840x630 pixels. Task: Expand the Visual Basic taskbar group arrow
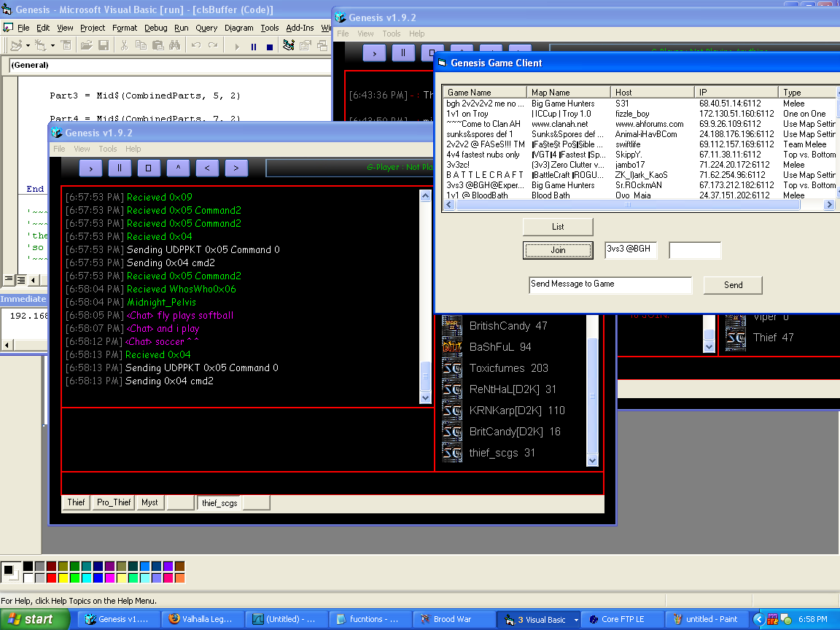point(576,619)
